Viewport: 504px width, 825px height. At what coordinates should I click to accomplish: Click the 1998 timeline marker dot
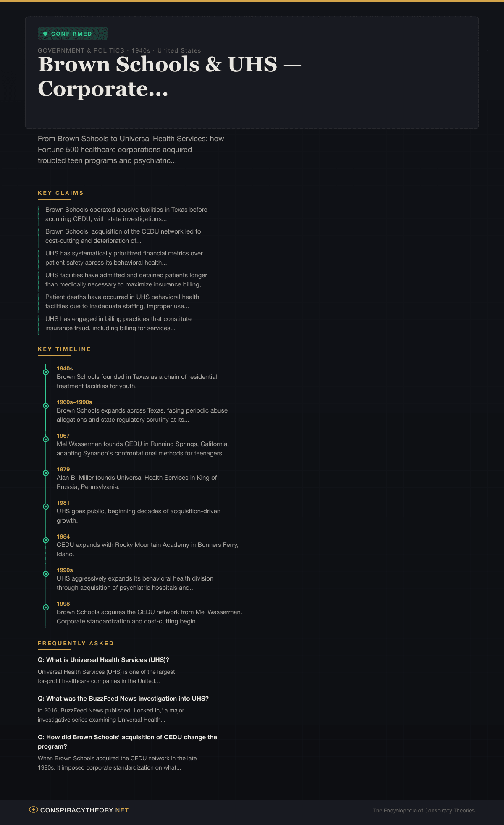(46, 607)
